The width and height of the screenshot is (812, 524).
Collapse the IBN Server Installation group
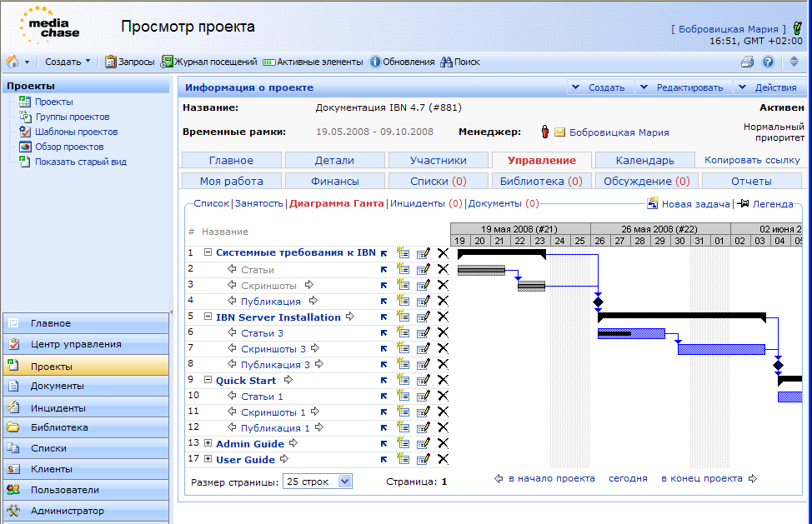208,317
